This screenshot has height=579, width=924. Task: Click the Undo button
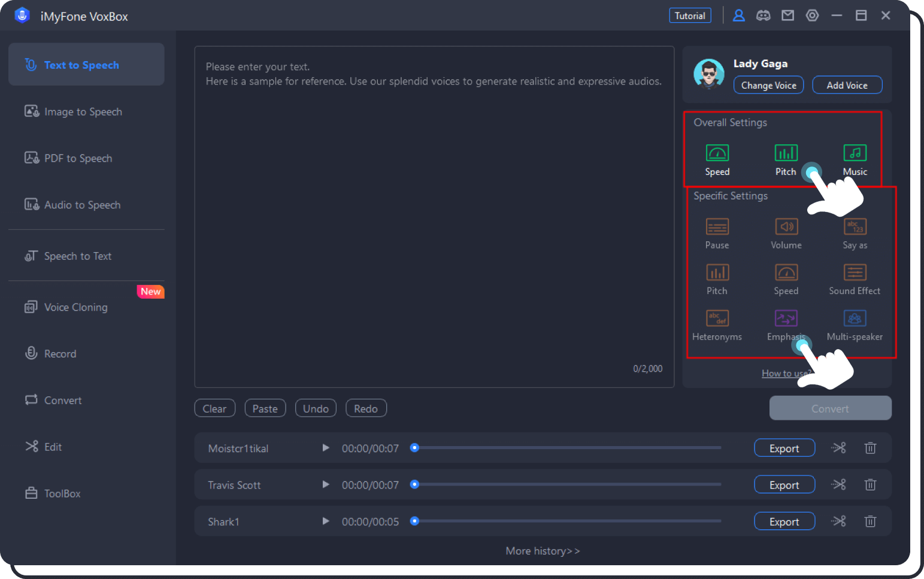(x=316, y=408)
